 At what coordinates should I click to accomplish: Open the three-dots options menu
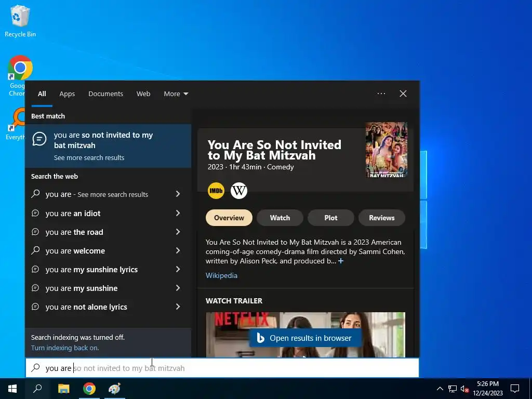(381, 94)
